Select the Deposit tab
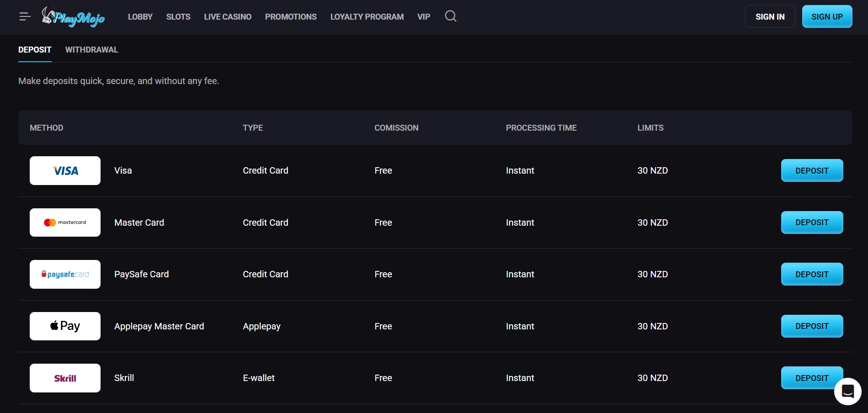 click(x=35, y=50)
